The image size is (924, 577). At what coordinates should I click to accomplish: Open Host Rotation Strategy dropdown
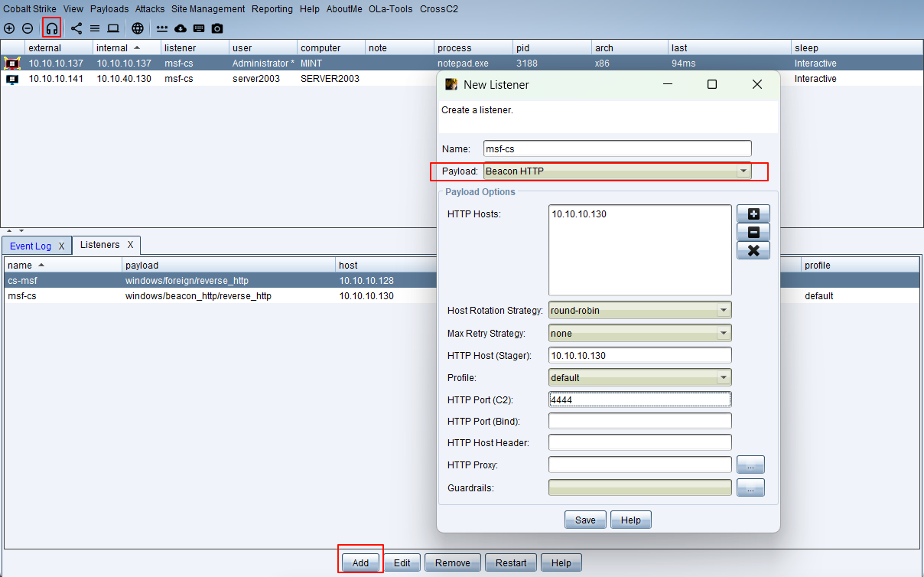640,310
